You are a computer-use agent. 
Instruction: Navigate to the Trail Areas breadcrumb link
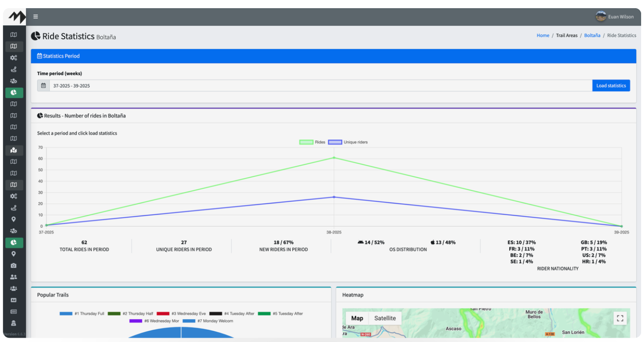coord(567,35)
